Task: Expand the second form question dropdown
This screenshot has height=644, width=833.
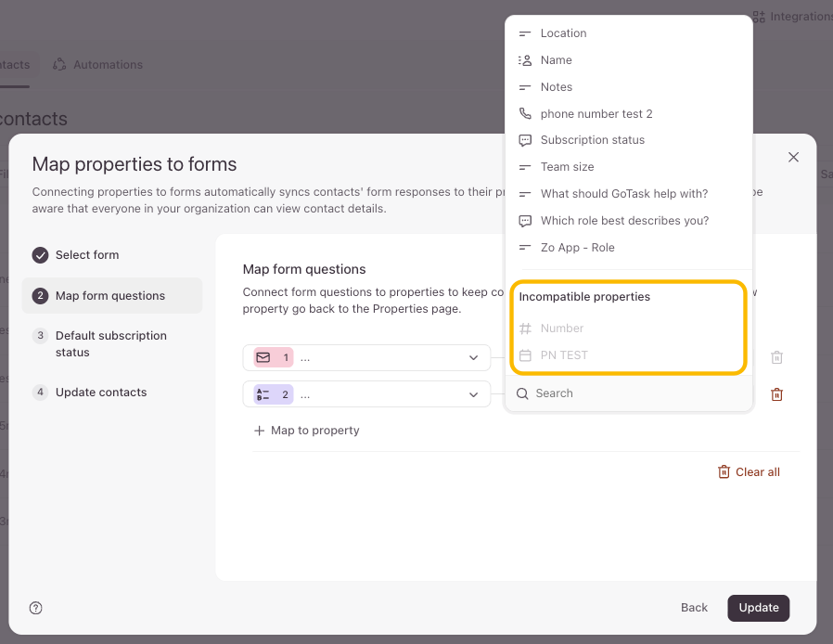Action: coord(473,394)
